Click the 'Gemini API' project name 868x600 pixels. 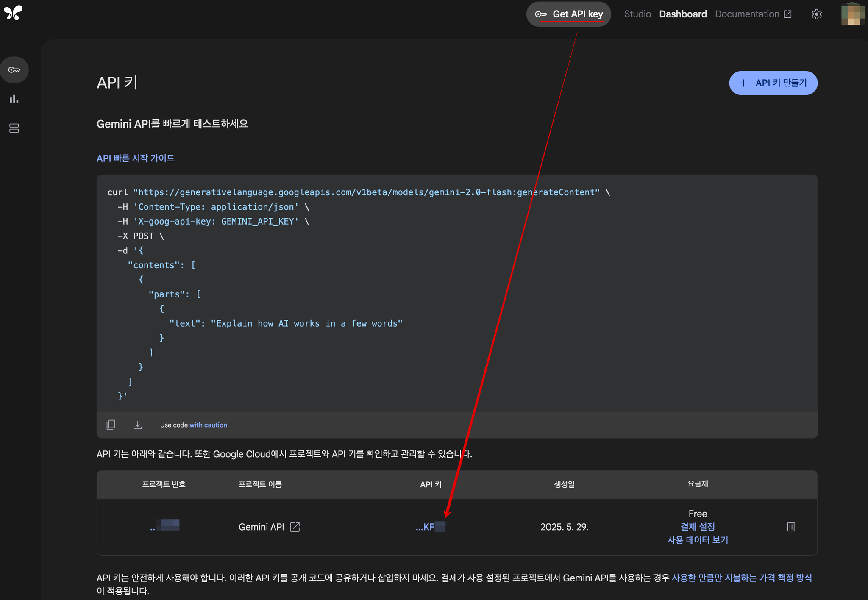(261, 527)
